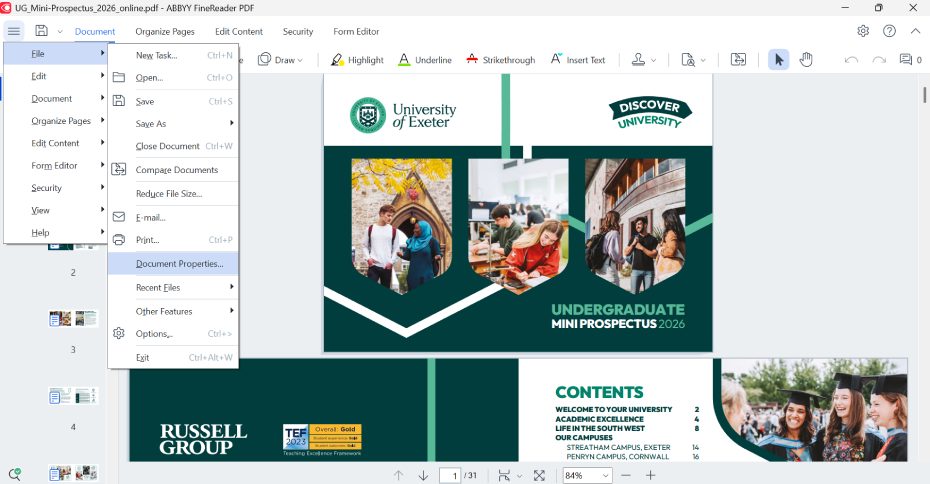Select page 3 thumbnail in sidebar
This screenshot has width=930, height=484.
[x=73, y=319]
